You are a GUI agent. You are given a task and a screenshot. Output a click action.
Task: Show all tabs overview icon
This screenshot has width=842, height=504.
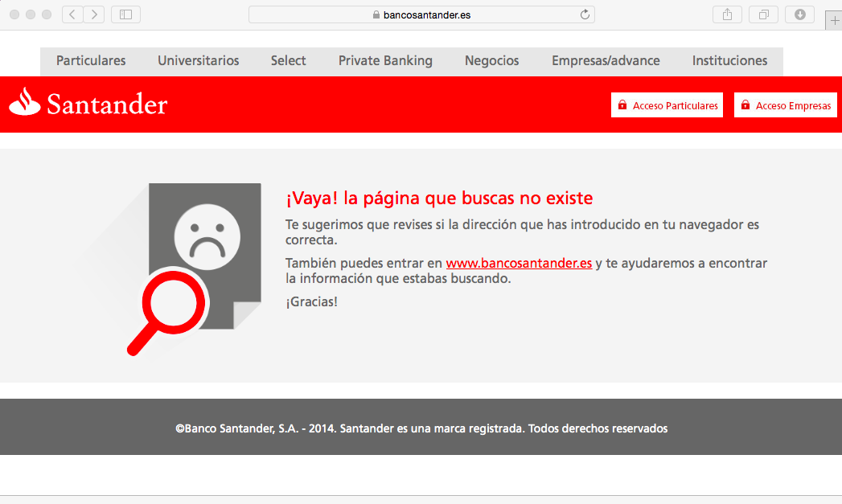pyautogui.click(x=763, y=14)
